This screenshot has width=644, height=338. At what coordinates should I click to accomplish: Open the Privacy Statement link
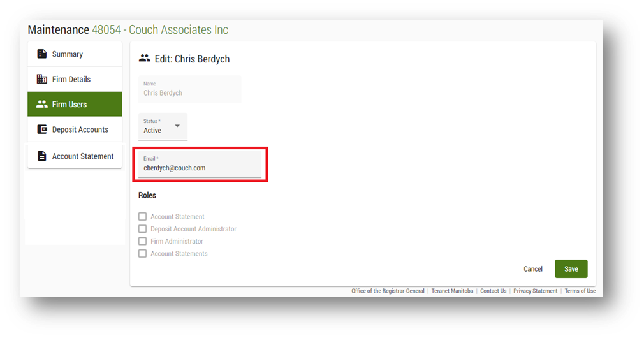(x=535, y=291)
